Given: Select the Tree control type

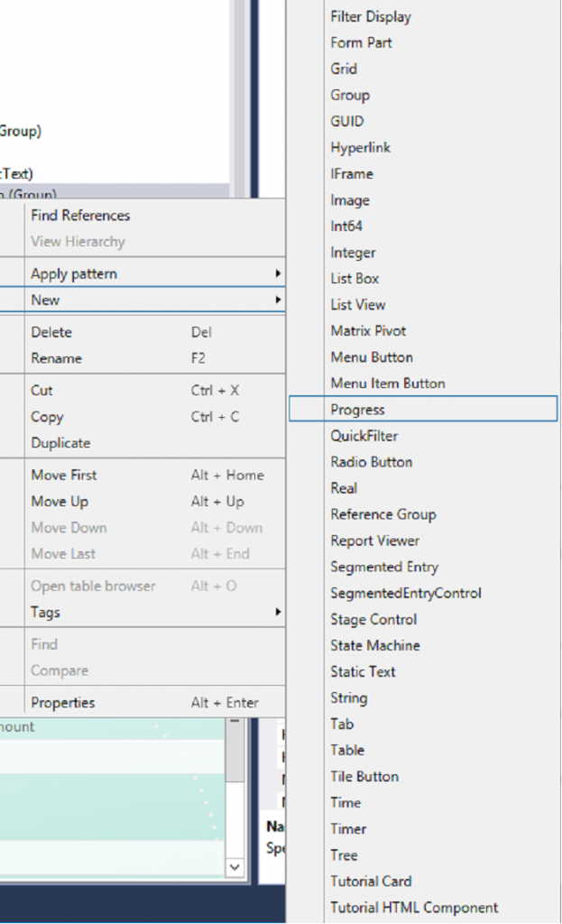Looking at the screenshot, I should (345, 855).
